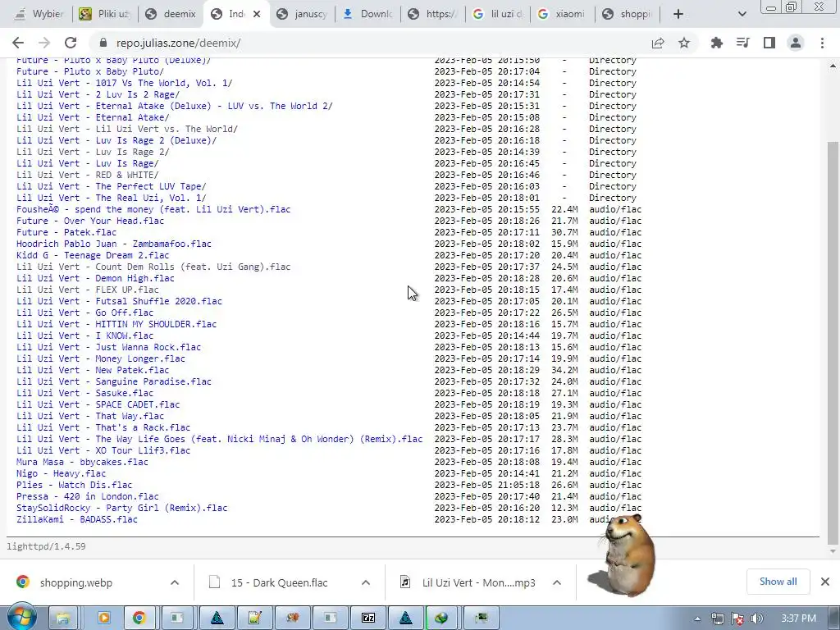Image resolution: width=840 pixels, height=630 pixels.
Task: Open Lil Uzi Vert - Eternal Atake/ directory
Action: [x=93, y=117]
